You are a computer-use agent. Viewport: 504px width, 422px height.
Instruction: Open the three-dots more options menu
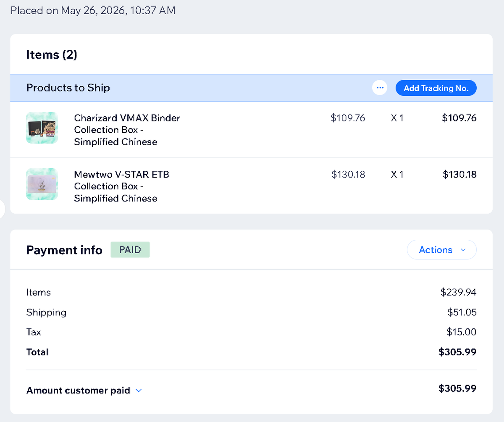tap(380, 88)
